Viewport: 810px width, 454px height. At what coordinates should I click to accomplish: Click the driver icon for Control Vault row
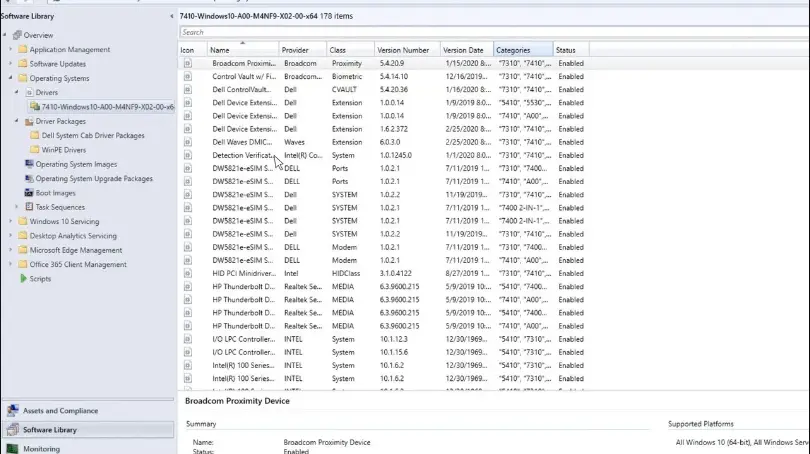[188, 76]
